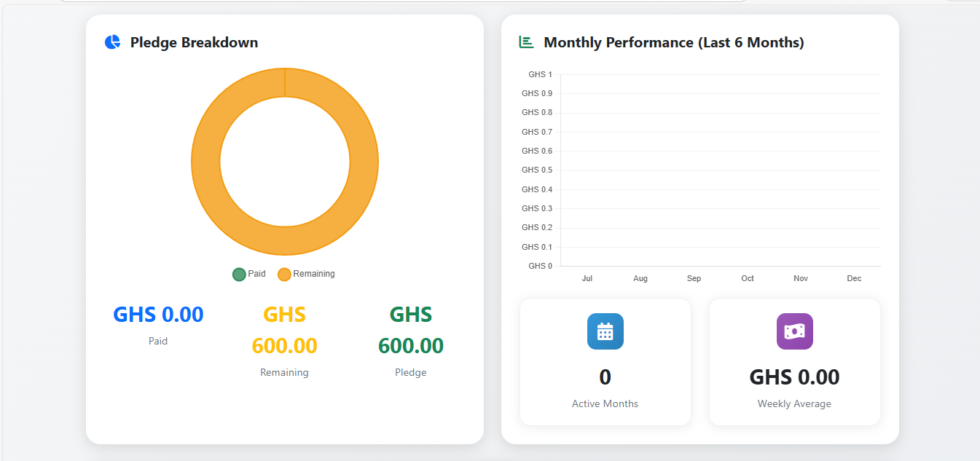Open the Weekly Average summary card

[x=794, y=362]
